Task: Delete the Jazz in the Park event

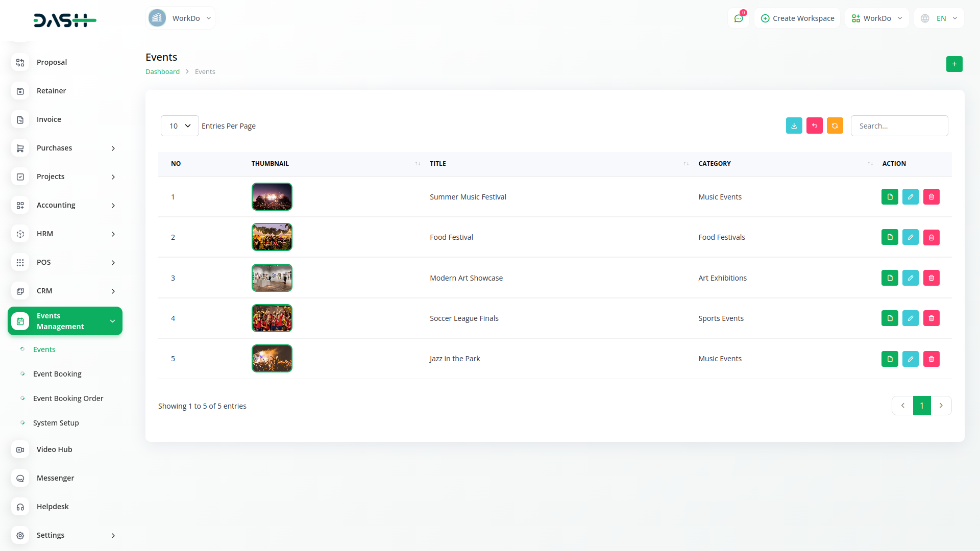Action: [931, 359]
